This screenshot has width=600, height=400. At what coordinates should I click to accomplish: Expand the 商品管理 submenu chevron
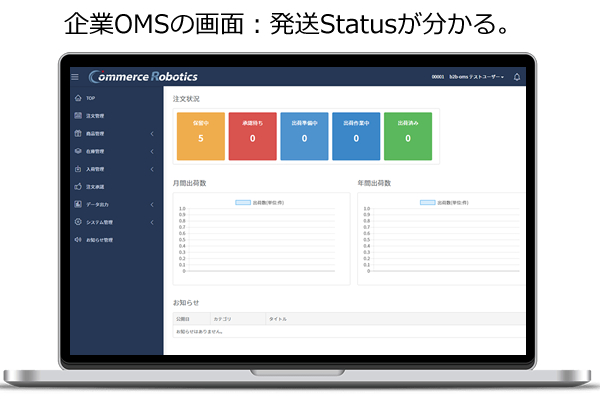(x=152, y=134)
